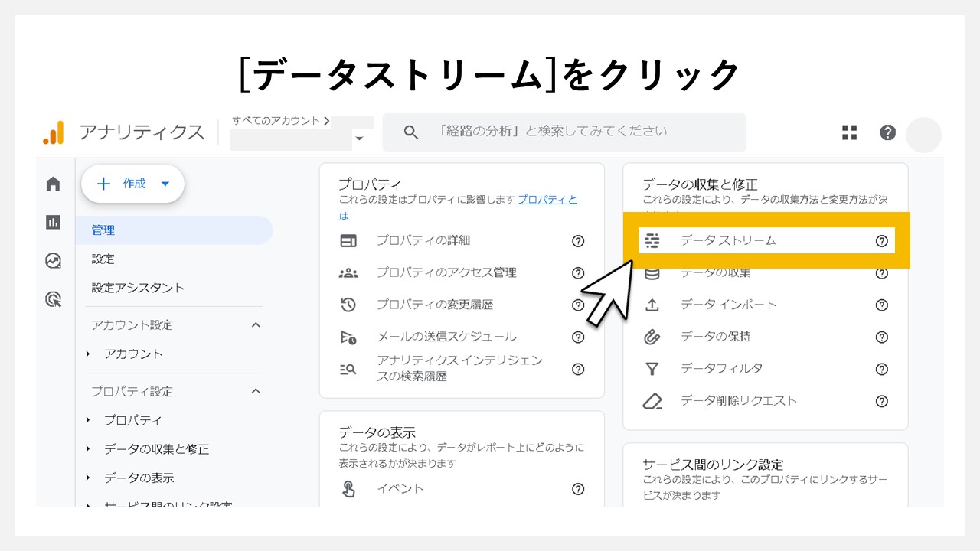Select the データ フィルタ funnel icon
This screenshot has width=980, height=551.
(x=652, y=369)
